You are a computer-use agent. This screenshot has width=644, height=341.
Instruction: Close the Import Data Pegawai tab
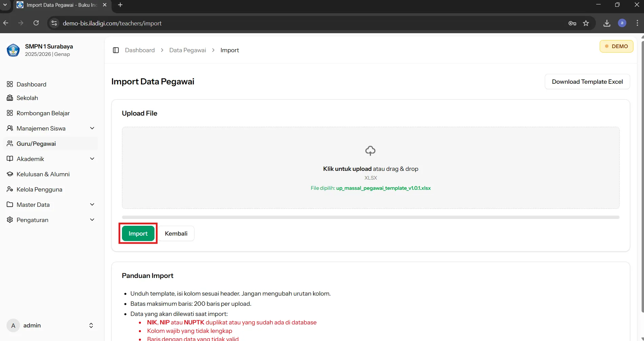pos(105,5)
